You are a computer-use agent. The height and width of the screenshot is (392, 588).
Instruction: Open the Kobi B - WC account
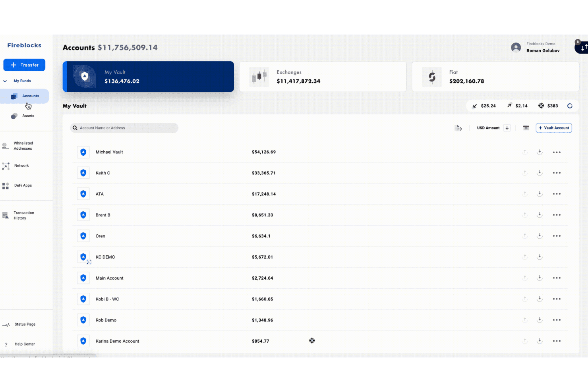(107, 299)
